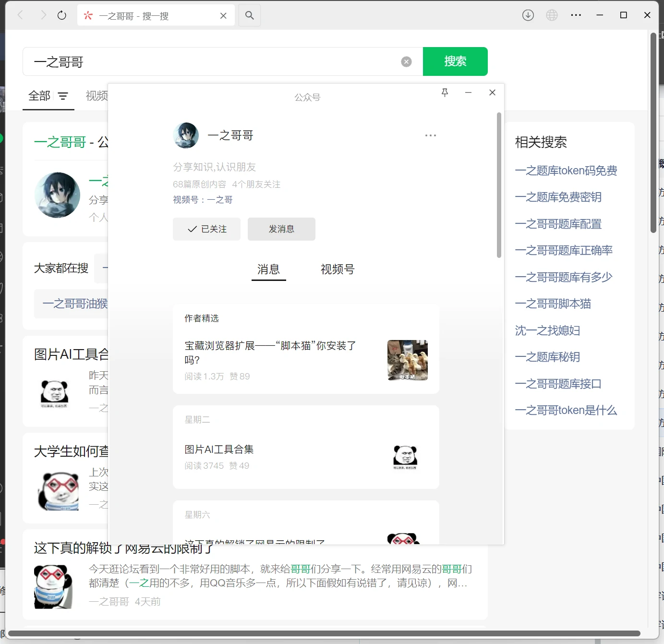Switch to the 消息 tab
Image resolution: width=664 pixels, height=644 pixels.
point(268,269)
